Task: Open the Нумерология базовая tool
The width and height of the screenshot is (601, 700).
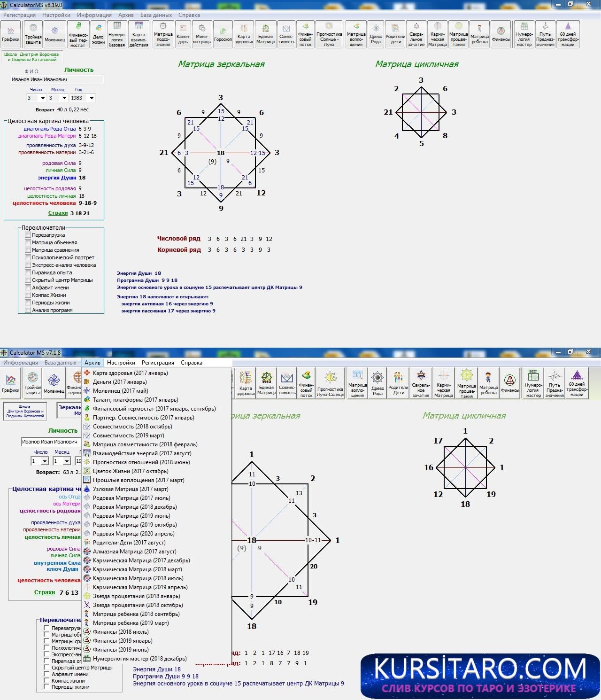Action: pyautogui.click(x=117, y=35)
